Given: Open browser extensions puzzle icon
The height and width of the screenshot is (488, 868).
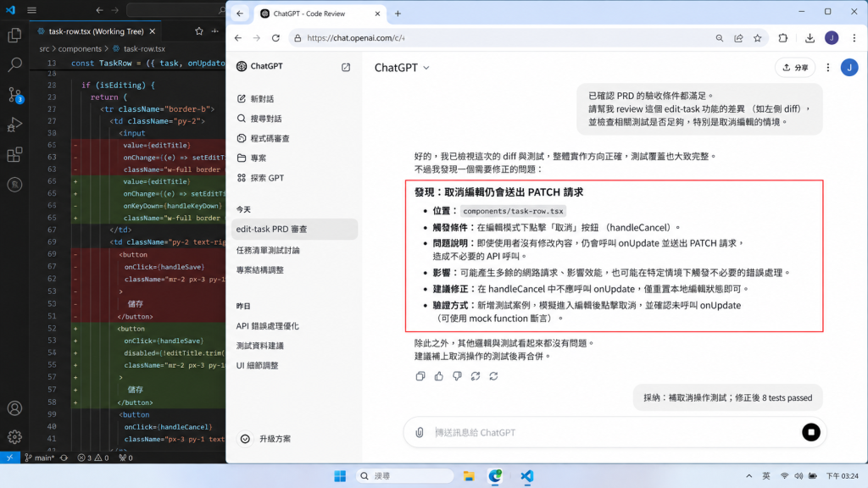Looking at the screenshot, I should tap(782, 37).
